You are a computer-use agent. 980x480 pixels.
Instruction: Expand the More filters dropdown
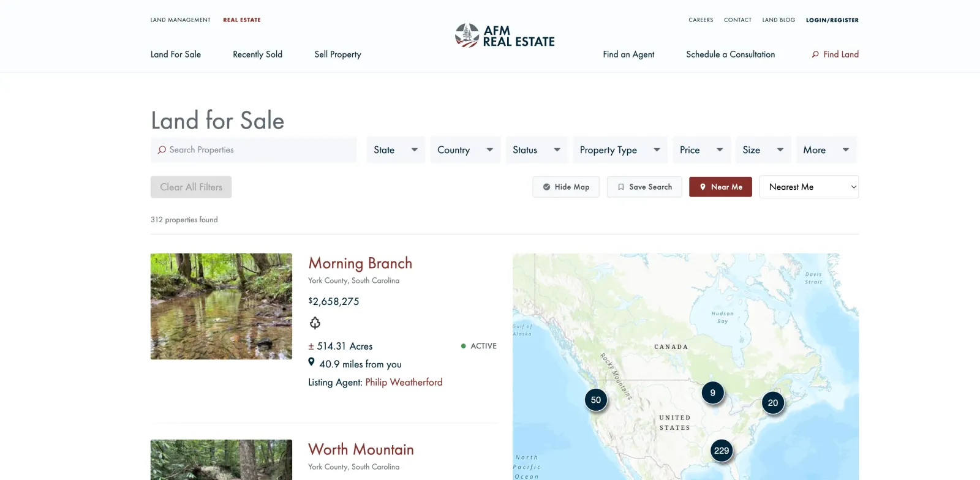(x=826, y=150)
